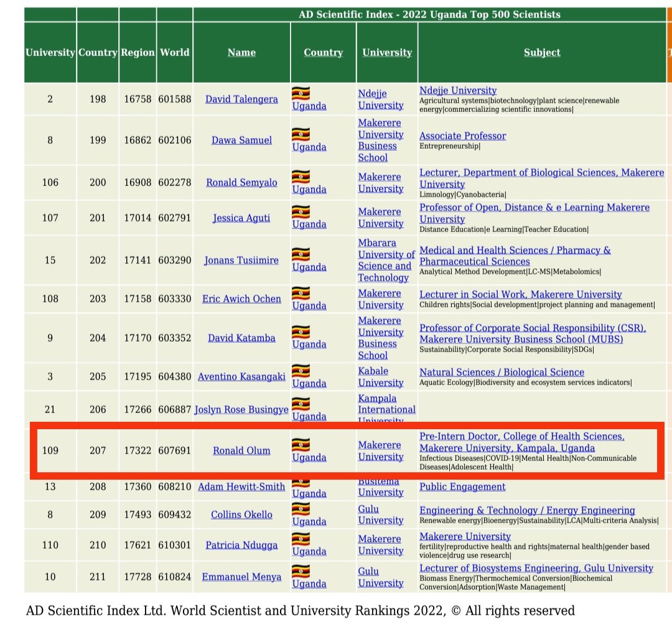This screenshot has height=637, width=672.
Task: Open Ronald Olum's profile link
Action: point(241,450)
